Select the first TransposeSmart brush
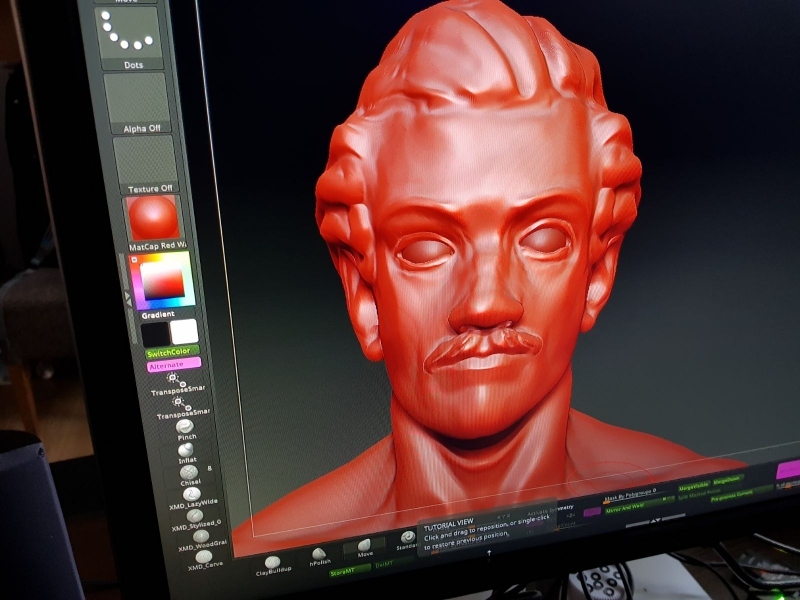The width and height of the screenshot is (800, 600). click(173, 379)
